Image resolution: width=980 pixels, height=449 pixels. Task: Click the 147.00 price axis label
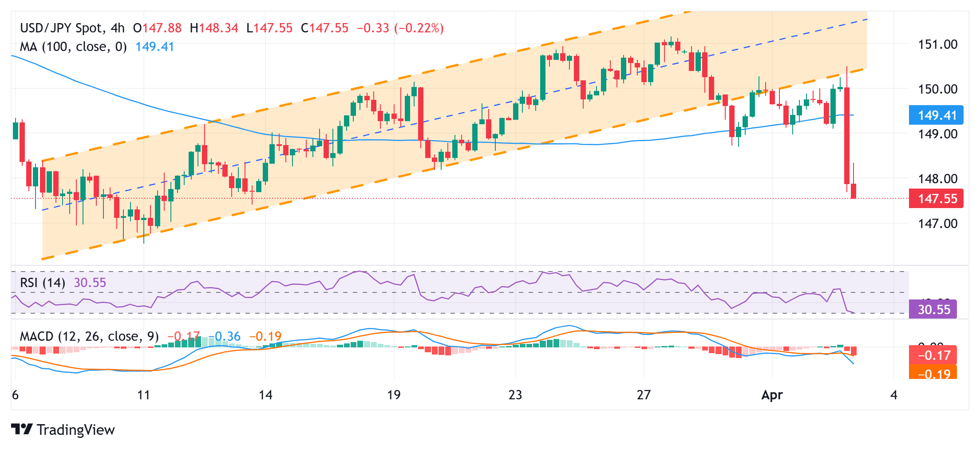[937, 224]
